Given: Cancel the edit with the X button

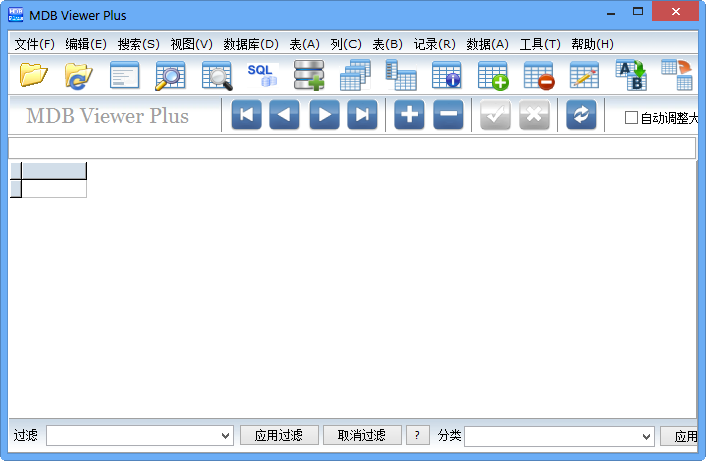Looking at the screenshot, I should click(534, 115).
